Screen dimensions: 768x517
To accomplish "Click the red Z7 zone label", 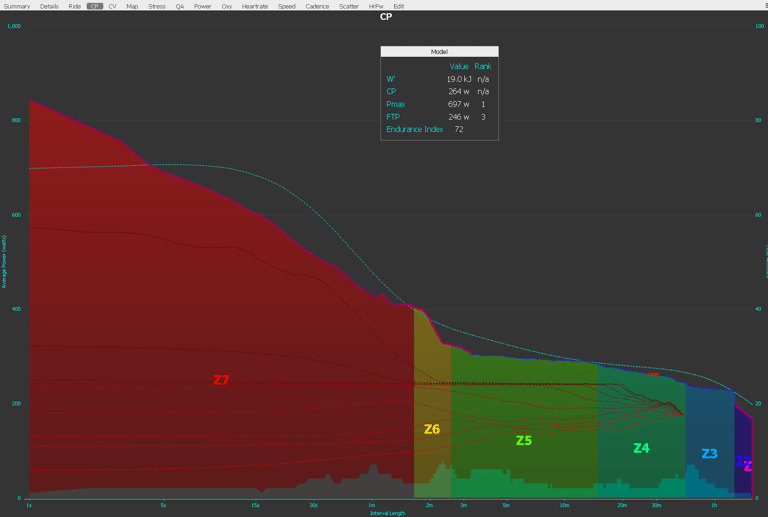I will pos(221,380).
